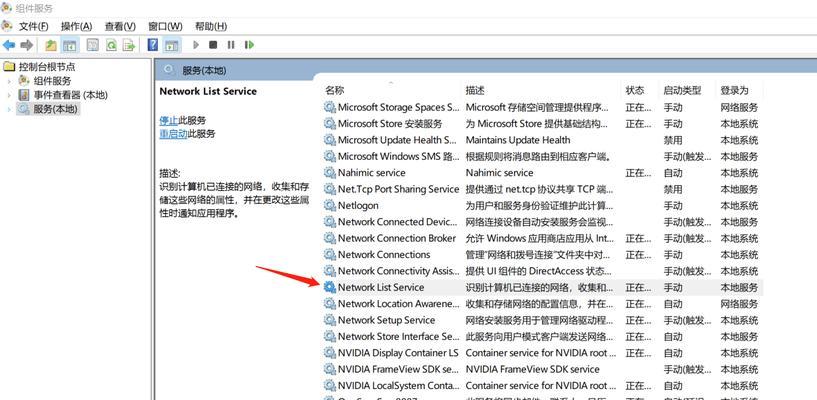Click the Back arrow toolbar icon
Viewport: 817px width, 400px height.
pyautogui.click(x=9, y=45)
